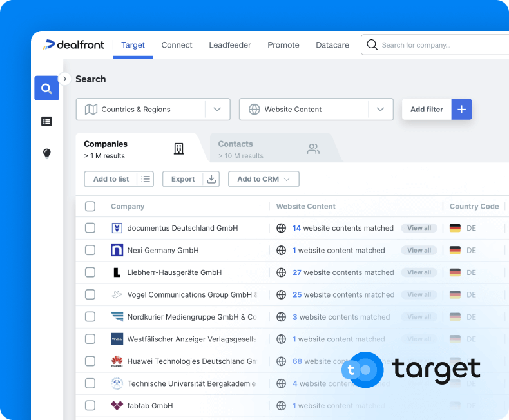Open the Datacare tab
The width and height of the screenshot is (509, 420).
[332, 45]
